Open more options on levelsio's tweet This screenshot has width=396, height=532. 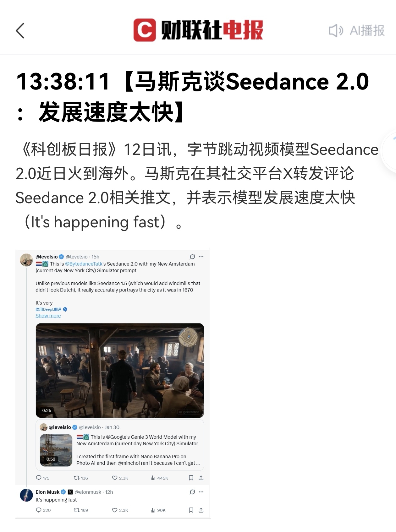(x=201, y=257)
